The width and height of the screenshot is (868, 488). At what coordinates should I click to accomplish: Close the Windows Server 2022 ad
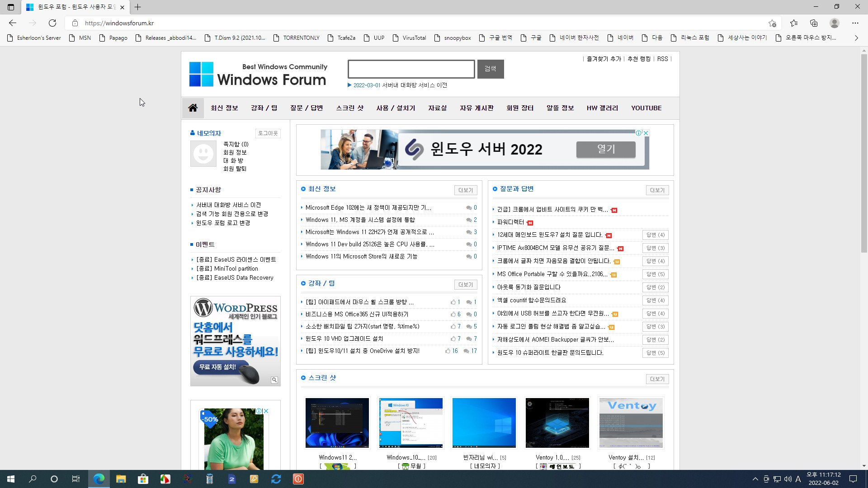pos(646,133)
